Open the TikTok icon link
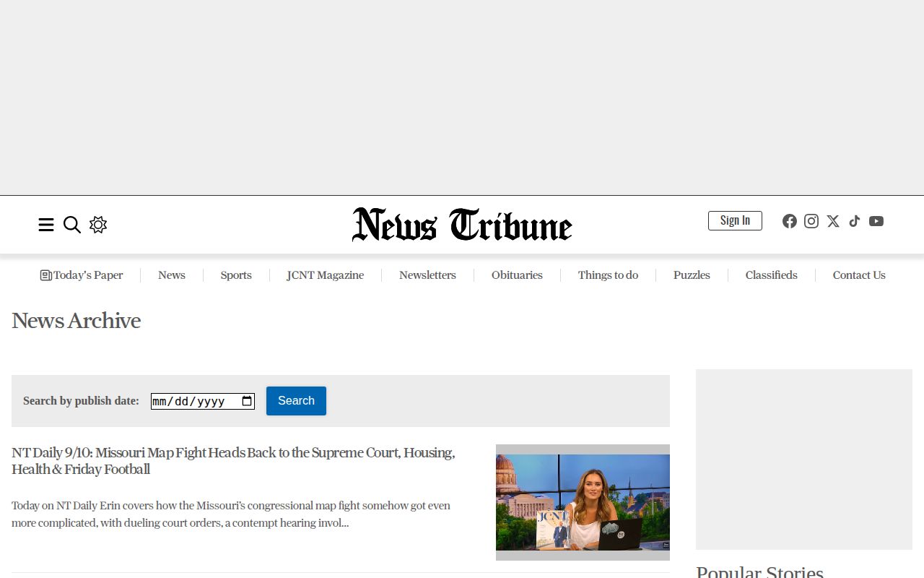The height and width of the screenshot is (578, 924). click(x=855, y=221)
